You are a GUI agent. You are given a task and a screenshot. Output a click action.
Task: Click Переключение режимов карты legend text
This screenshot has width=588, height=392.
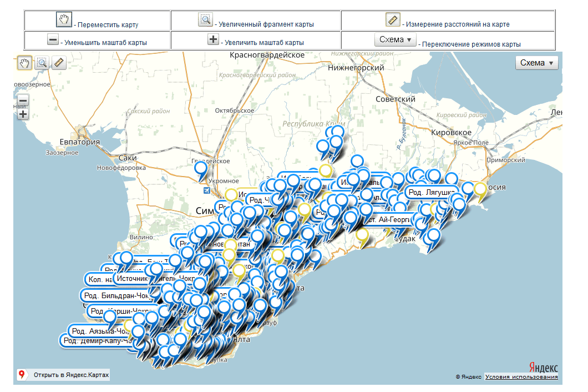(471, 44)
